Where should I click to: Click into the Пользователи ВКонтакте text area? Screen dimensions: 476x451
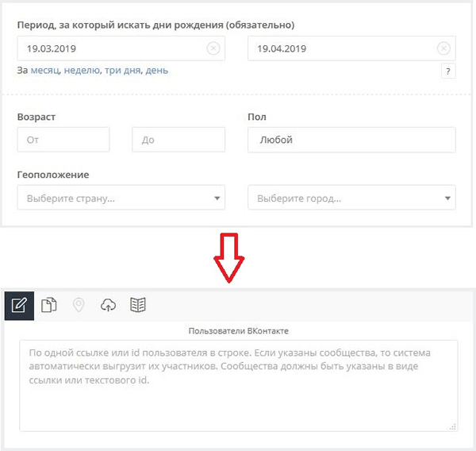tap(238, 386)
